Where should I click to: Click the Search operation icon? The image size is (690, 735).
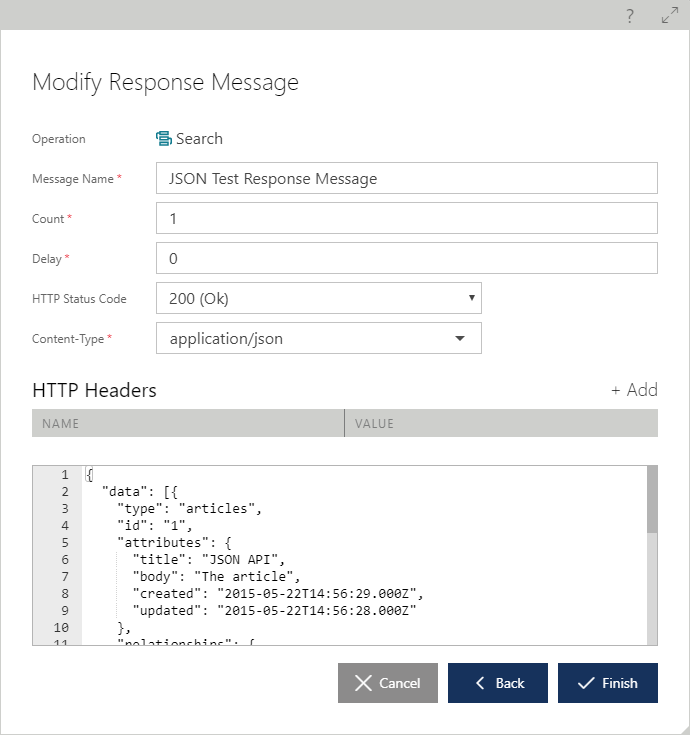click(x=164, y=139)
